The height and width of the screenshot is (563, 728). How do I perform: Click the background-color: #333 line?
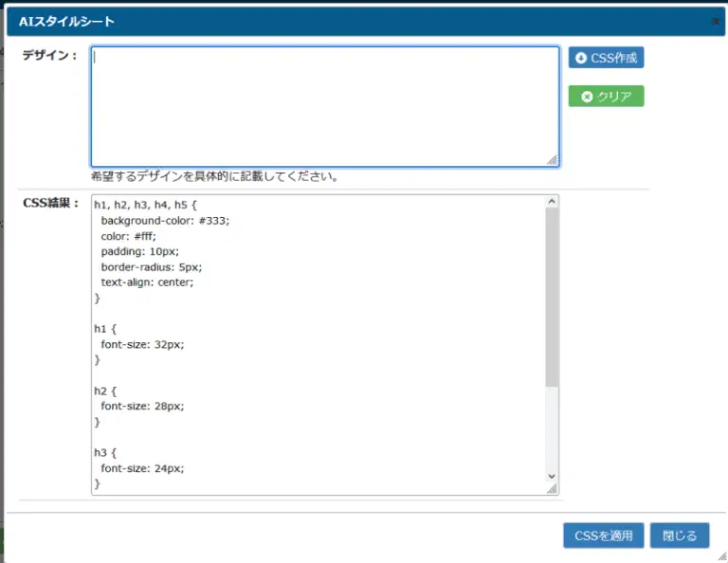click(165, 221)
